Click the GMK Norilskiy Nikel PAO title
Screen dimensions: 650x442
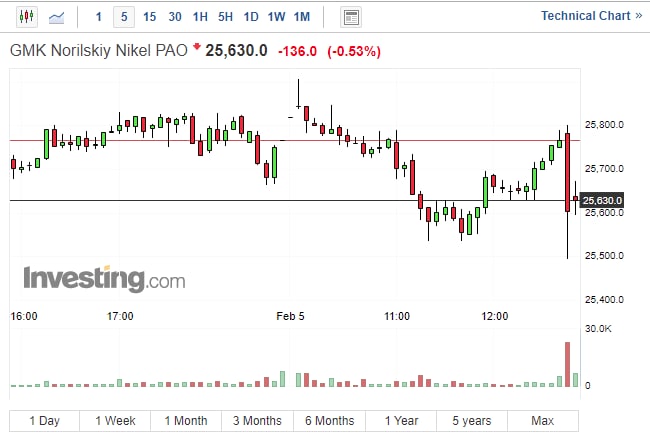point(99,51)
